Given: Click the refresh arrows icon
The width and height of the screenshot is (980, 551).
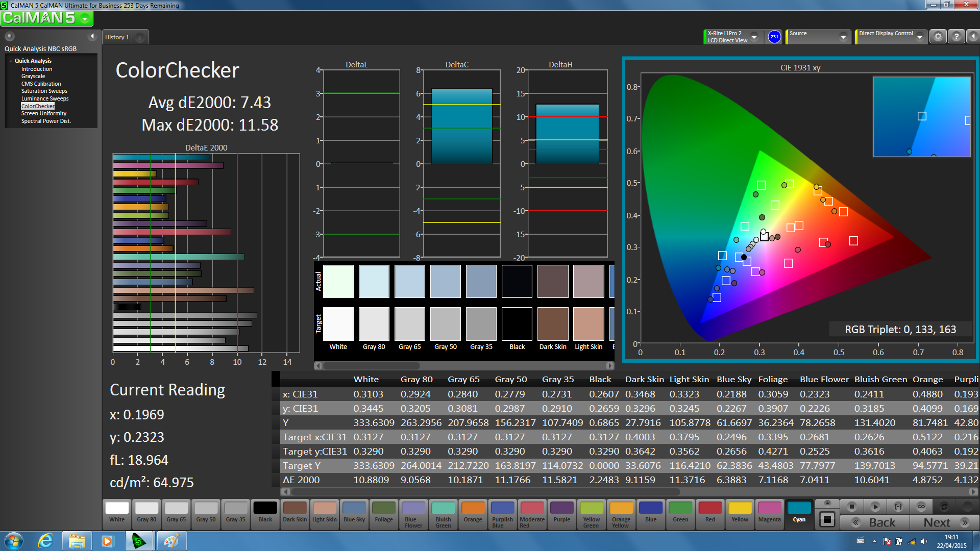Looking at the screenshot, I should [x=944, y=507].
